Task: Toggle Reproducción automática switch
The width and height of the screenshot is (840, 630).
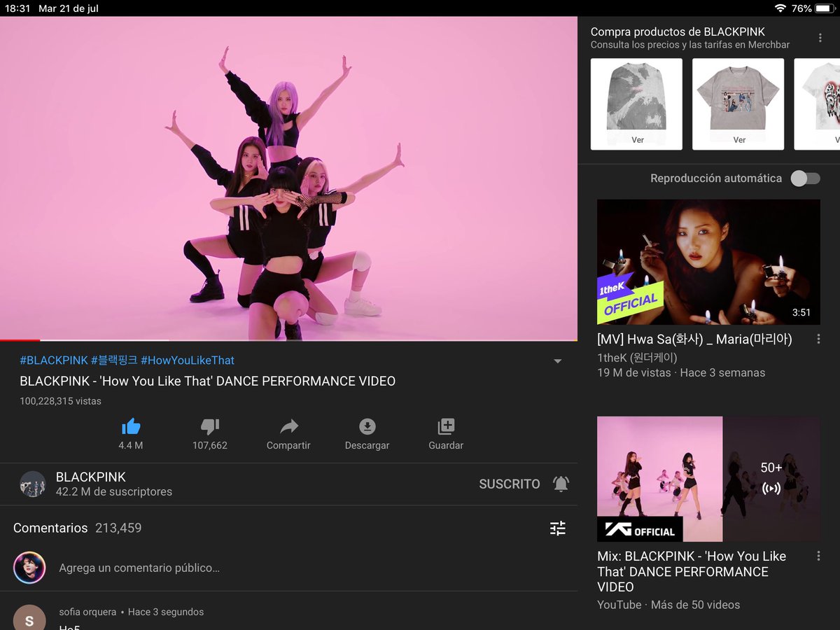Action: pyautogui.click(x=805, y=178)
